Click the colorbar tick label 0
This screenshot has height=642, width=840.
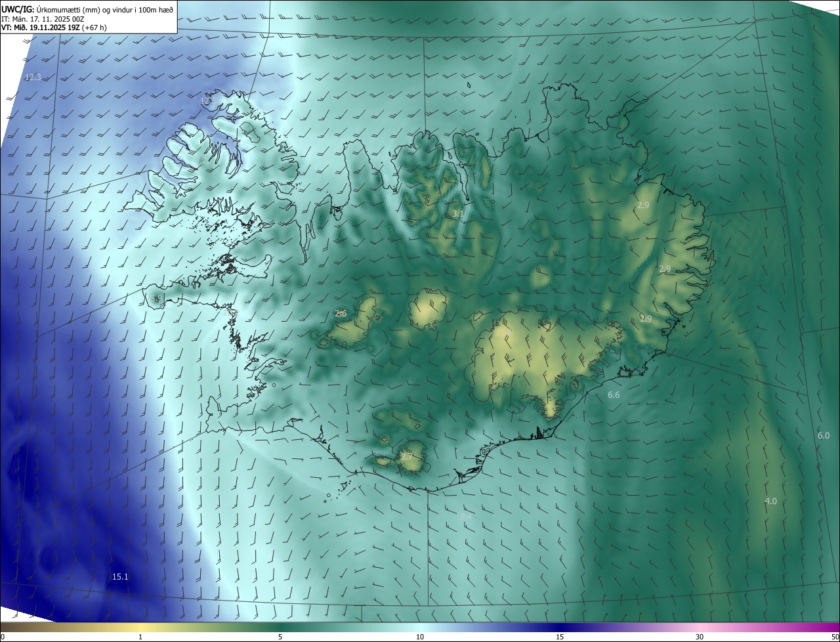(3, 637)
